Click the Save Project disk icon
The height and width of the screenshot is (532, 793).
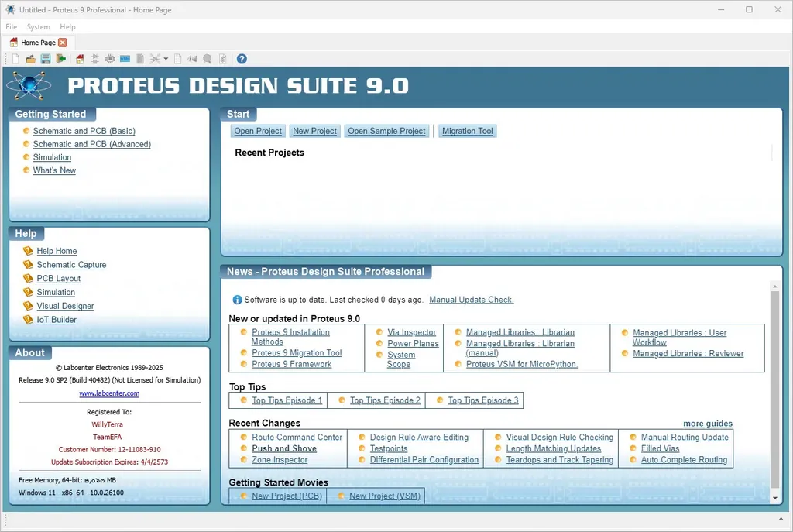[46, 59]
